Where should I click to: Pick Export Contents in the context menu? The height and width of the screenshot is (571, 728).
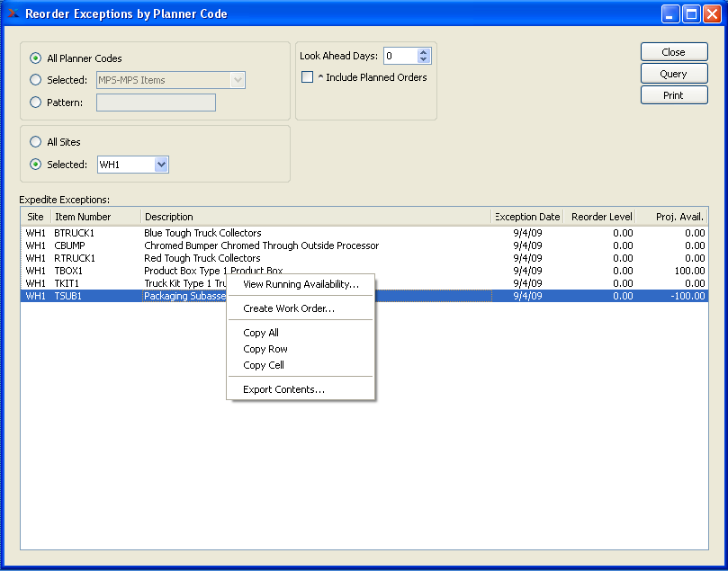point(283,389)
